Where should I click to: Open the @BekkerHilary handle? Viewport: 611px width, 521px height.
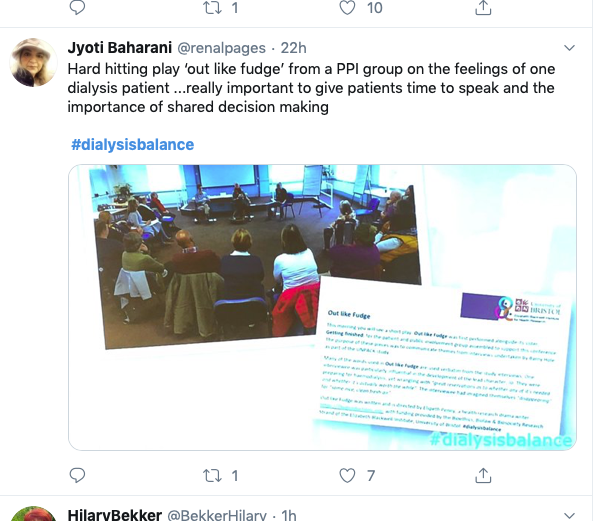pyautogui.click(x=217, y=515)
